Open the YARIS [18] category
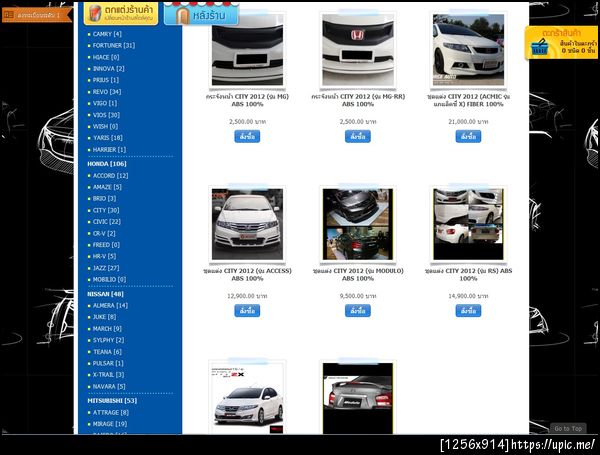This screenshot has height=455, width=600. [x=108, y=138]
